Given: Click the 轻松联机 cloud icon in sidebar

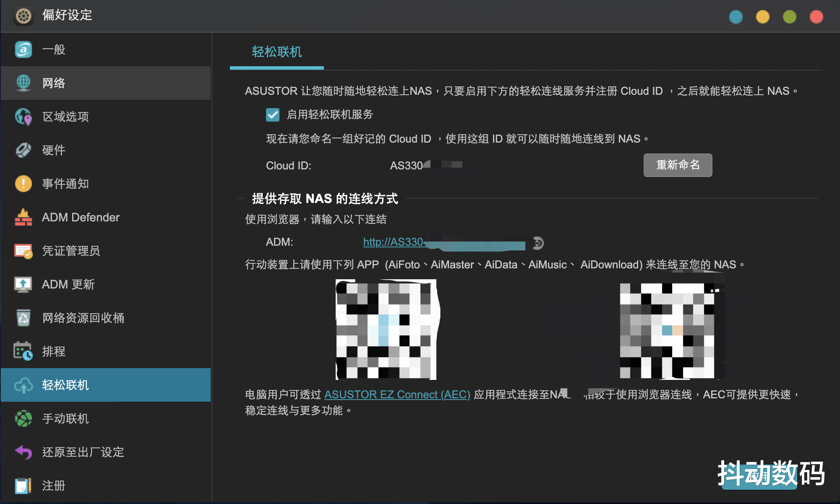Looking at the screenshot, I should [x=23, y=385].
